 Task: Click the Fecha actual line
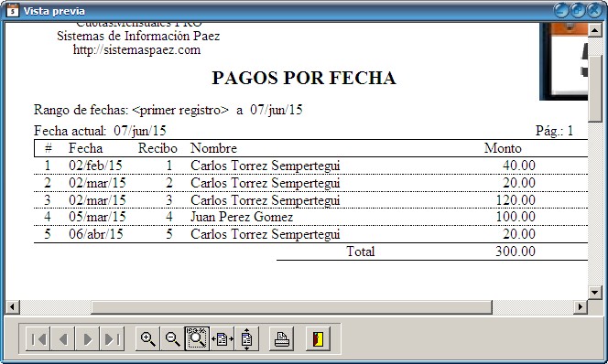tap(100, 131)
